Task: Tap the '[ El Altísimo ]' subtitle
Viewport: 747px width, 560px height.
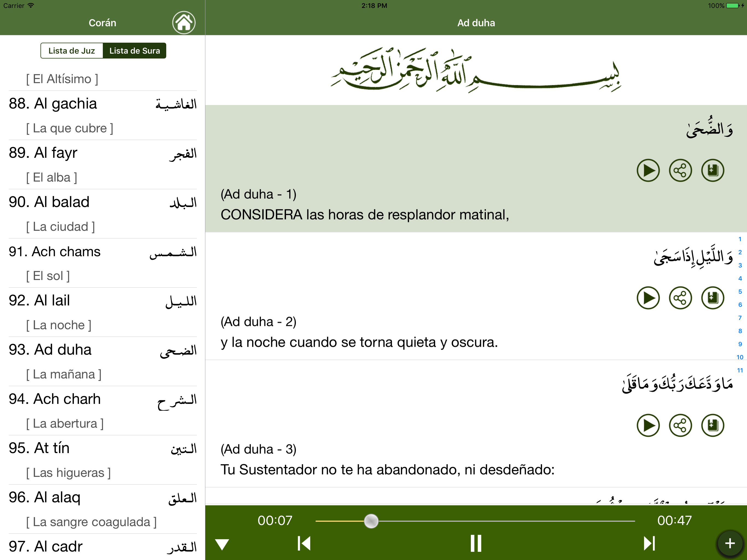Action: coord(62,79)
